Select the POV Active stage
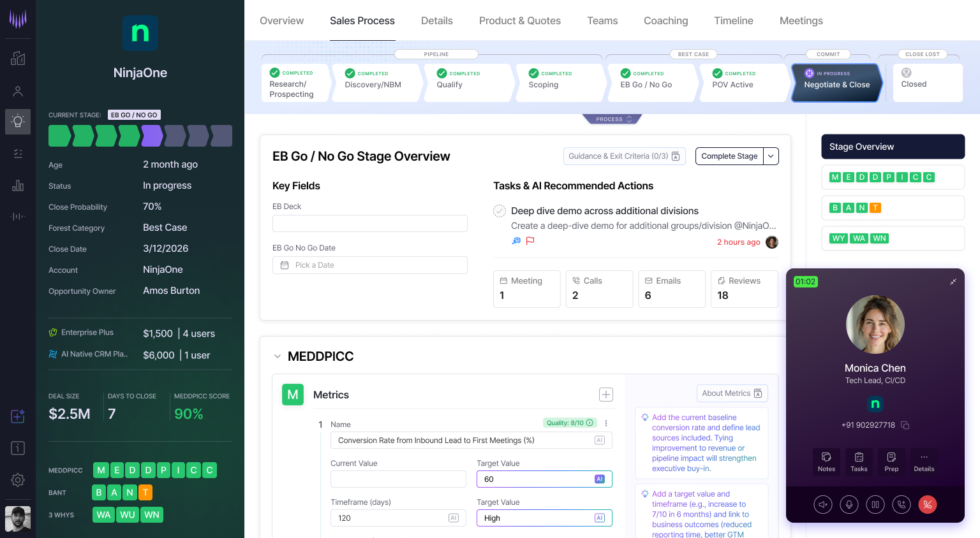Image resolution: width=980 pixels, height=538 pixels. 745,83
